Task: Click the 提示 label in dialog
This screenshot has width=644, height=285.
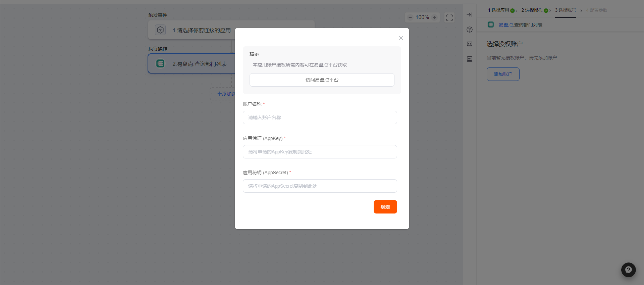Action: [254, 54]
